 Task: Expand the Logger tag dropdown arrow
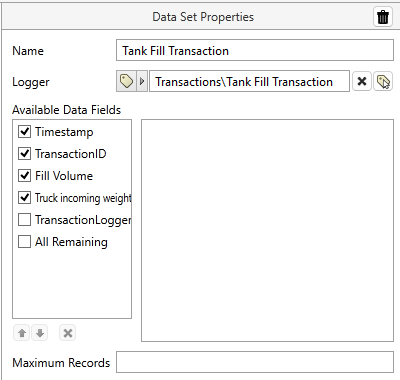click(x=142, y=81)
